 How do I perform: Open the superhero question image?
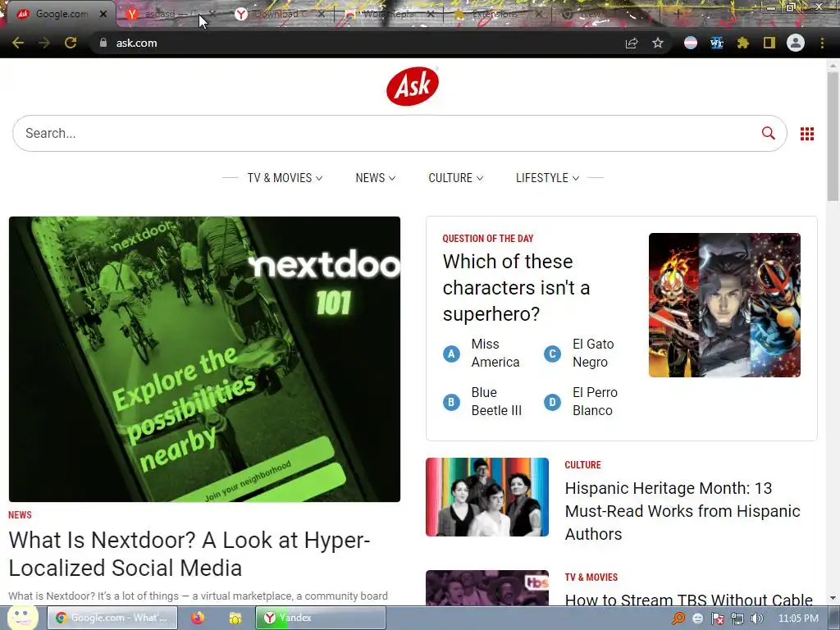click(x=724, y=305)
